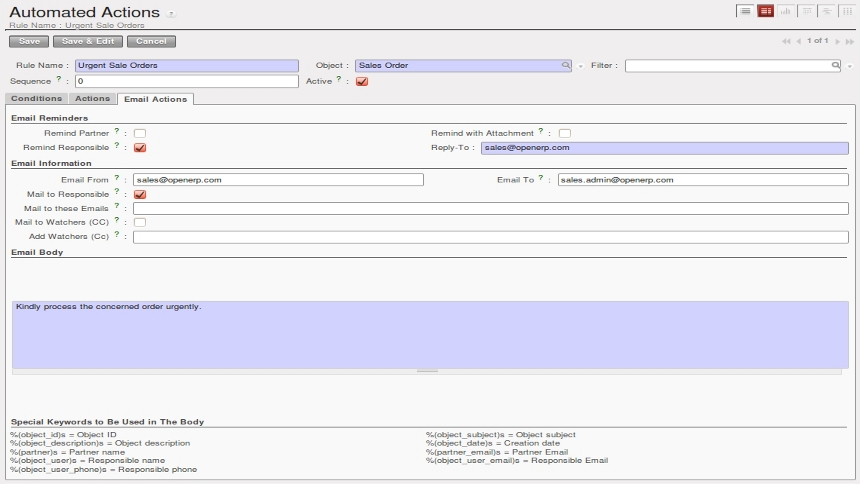This screenshot has width=860, height=484.
Task: Uncheck Remind Responsible checkbox
Action: (x=140, y=148)
